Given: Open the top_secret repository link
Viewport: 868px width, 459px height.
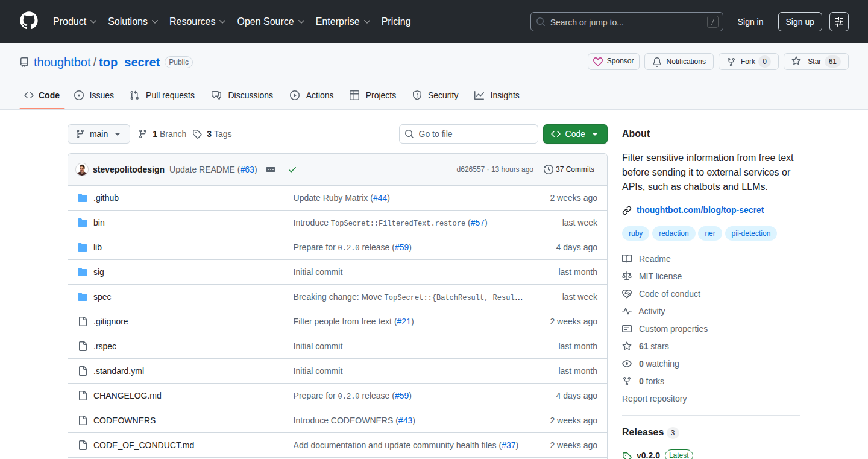Looking at the screenshot, I should tap(130, 62).
